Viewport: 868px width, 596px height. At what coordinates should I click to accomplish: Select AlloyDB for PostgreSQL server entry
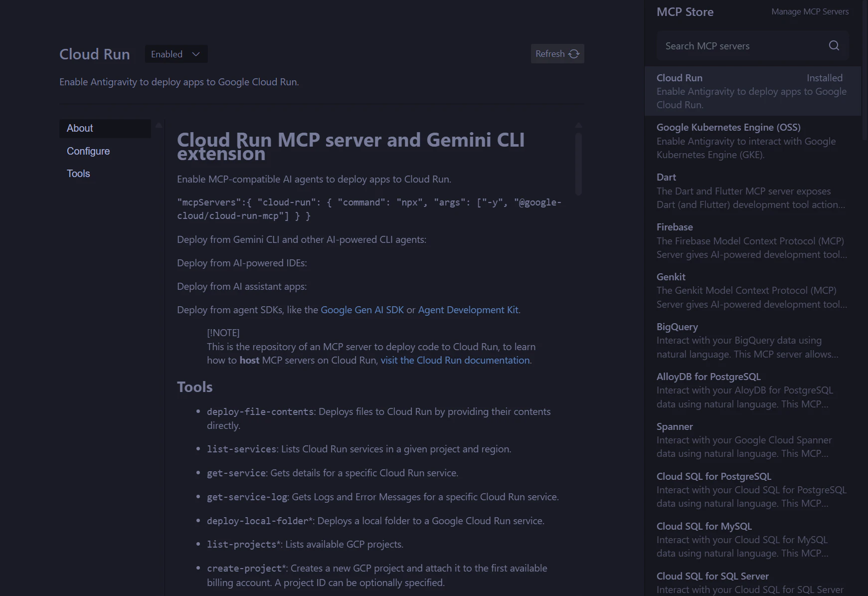pyautogui.click(x=752, y=391)
